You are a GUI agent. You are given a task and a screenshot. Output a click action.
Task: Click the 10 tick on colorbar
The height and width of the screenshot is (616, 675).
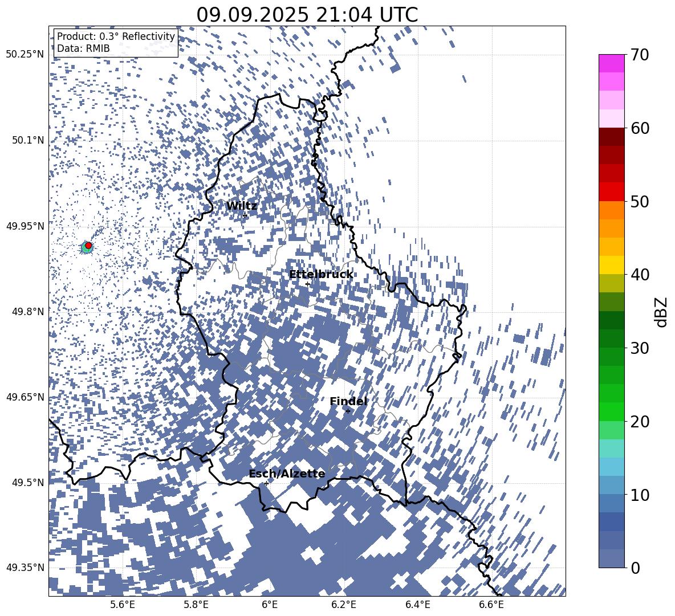pyautogui.click(x=640, y=495)
